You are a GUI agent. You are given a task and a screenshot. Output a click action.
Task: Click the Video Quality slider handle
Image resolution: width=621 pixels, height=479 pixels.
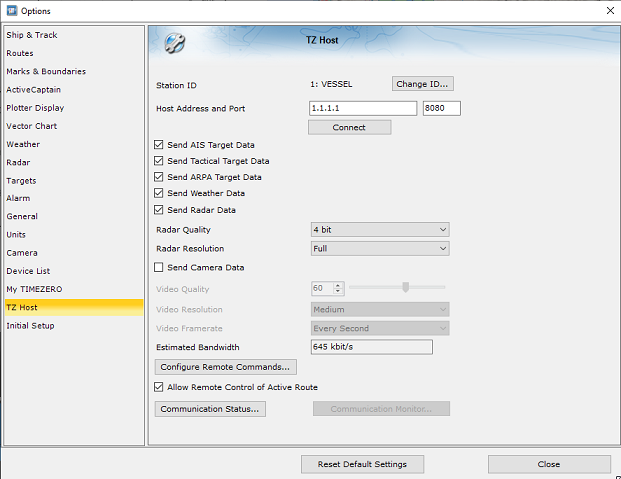[x=406, y=287]
